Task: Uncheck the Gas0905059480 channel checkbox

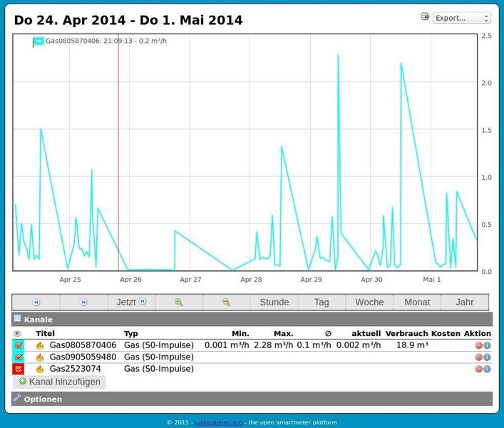Action: [x=19, y=357]
